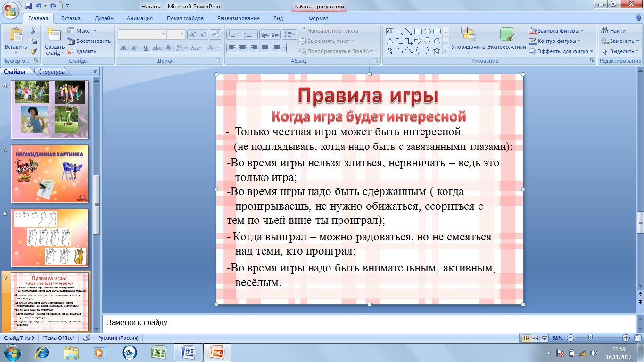Open Эффекты для фигур menu

pos(561,51)
